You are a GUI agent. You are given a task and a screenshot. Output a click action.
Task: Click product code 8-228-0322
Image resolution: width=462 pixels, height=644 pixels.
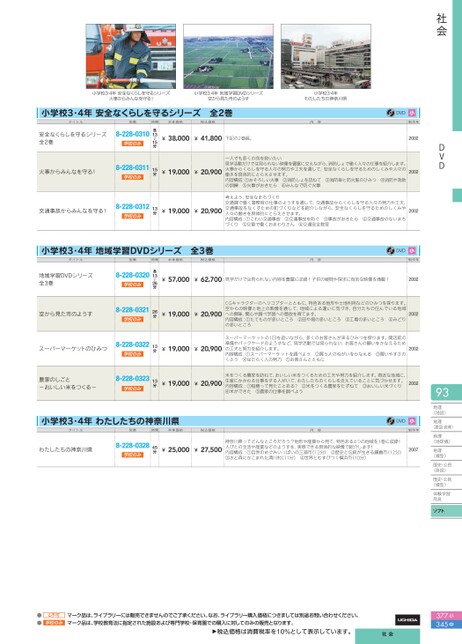(x=132, y=344)
